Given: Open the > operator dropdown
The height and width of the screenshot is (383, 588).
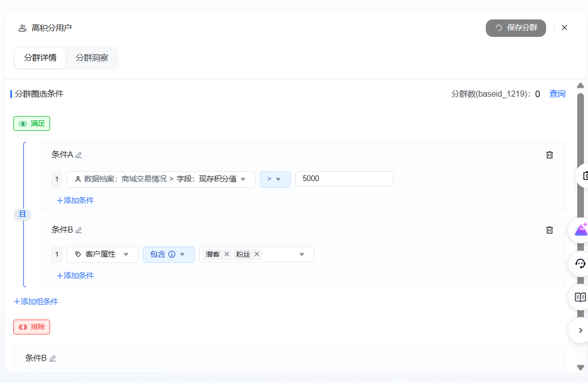Looking at the screenshot, I should [275, 179].
